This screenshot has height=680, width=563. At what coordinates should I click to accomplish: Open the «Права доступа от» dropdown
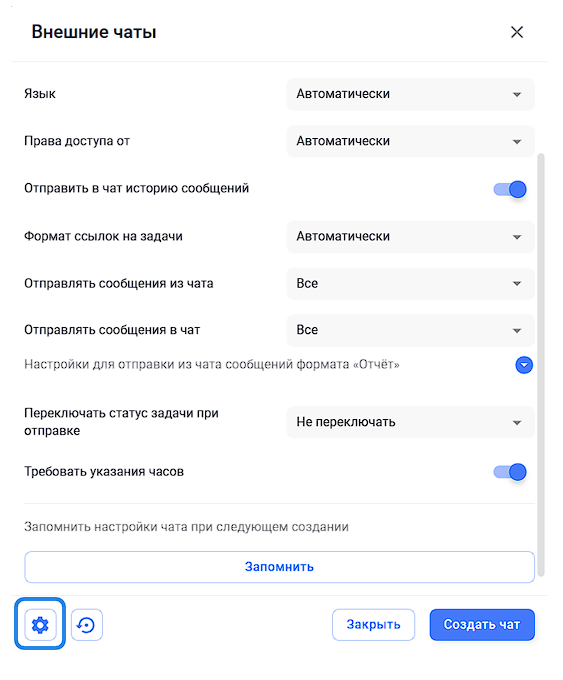coord(410,141)
